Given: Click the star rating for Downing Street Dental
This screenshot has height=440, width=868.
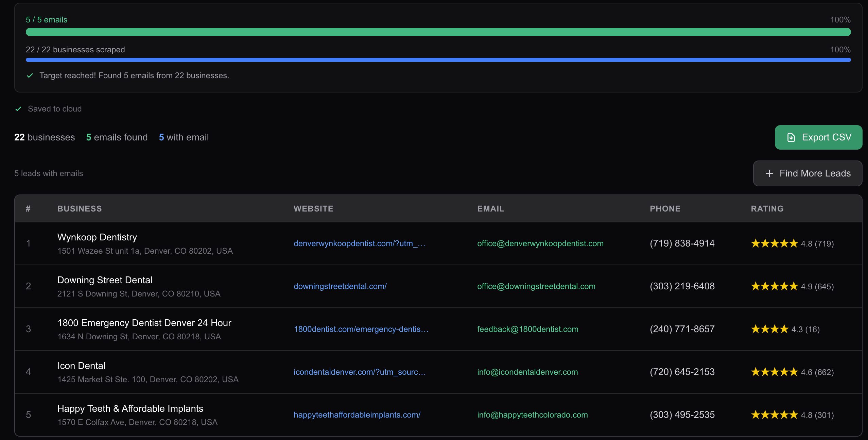Looking at the screenshot, I should [774, 286].
